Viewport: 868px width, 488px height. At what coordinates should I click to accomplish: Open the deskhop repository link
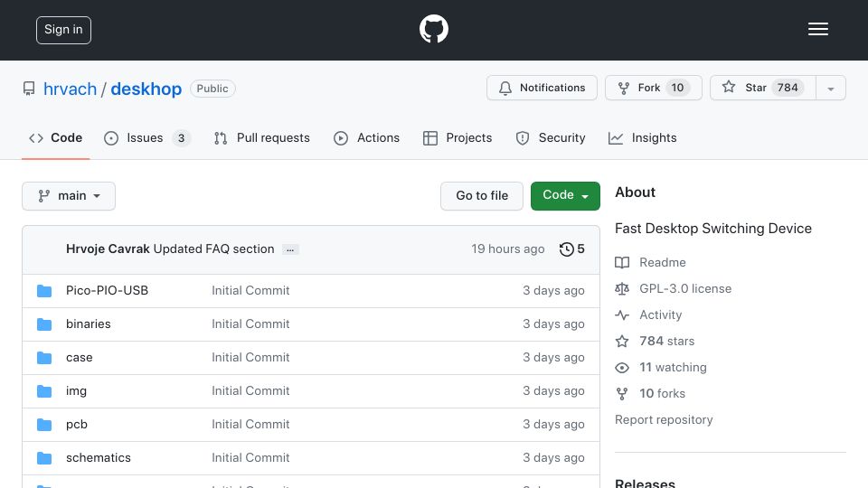point(146,89)
